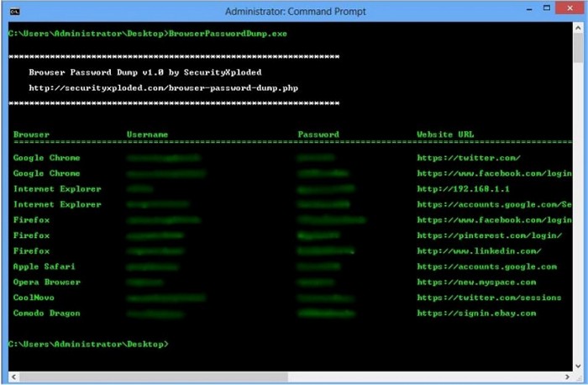Click the 'Website URL' column header
This screenshot has height=385, width=588.
(445, 134)
